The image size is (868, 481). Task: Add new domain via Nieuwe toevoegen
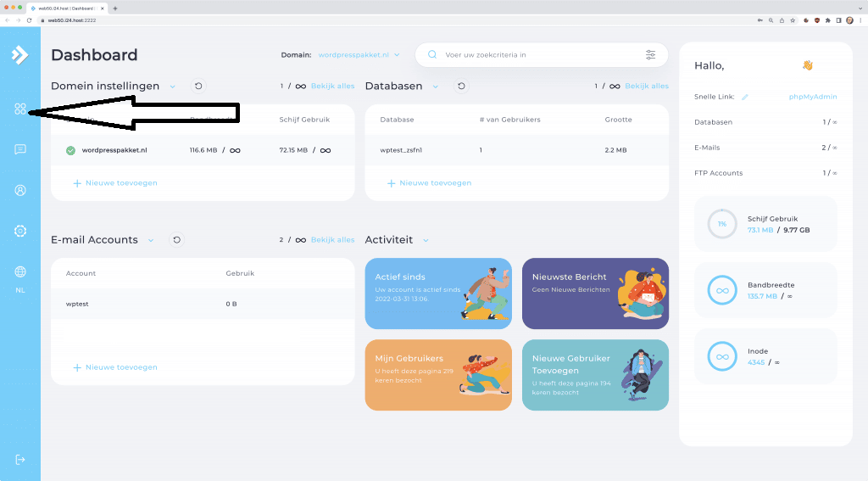(x=115, y=183)
